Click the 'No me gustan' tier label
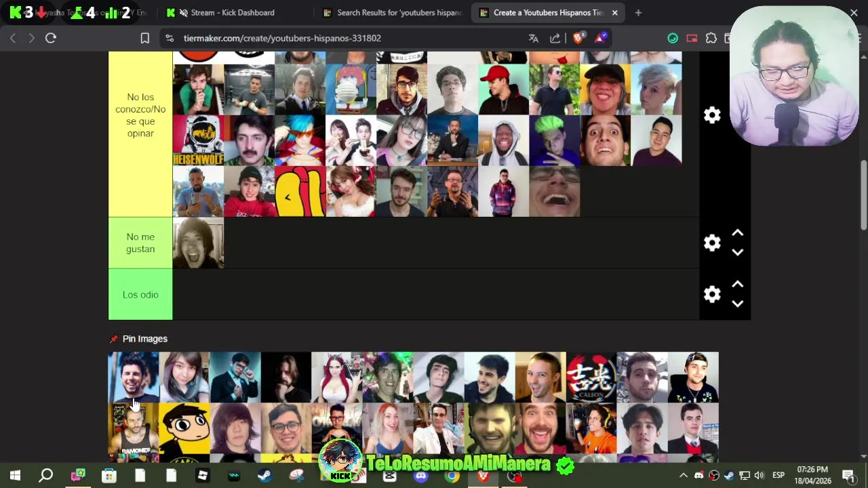 [140, 243]
